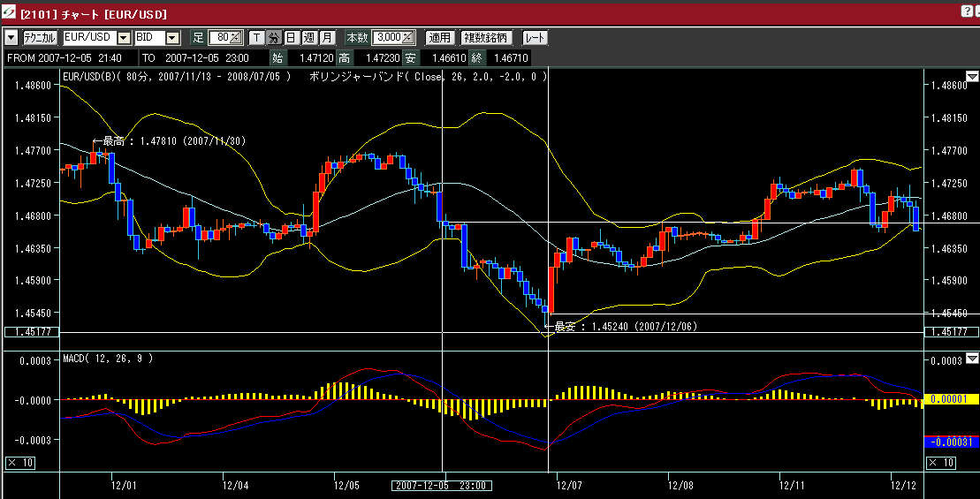Open 複数銘柄 multiple symbols
Screen dimensions: 980x499
click(x=486, y=37)
